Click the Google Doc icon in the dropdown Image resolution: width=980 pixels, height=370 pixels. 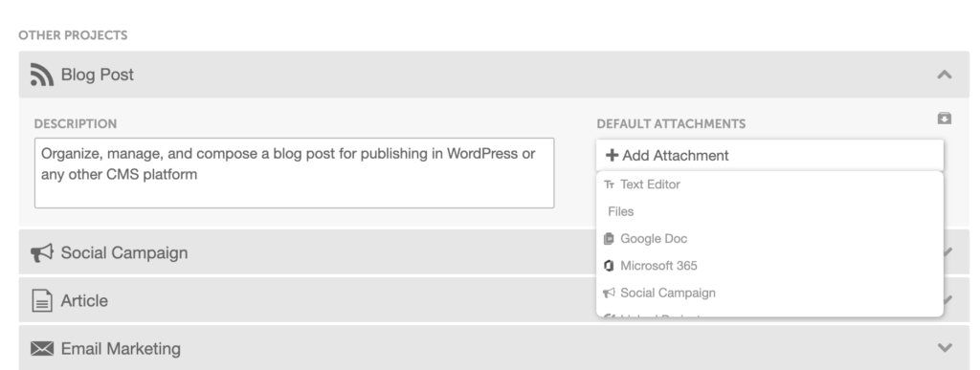click(x=610, y=239)
